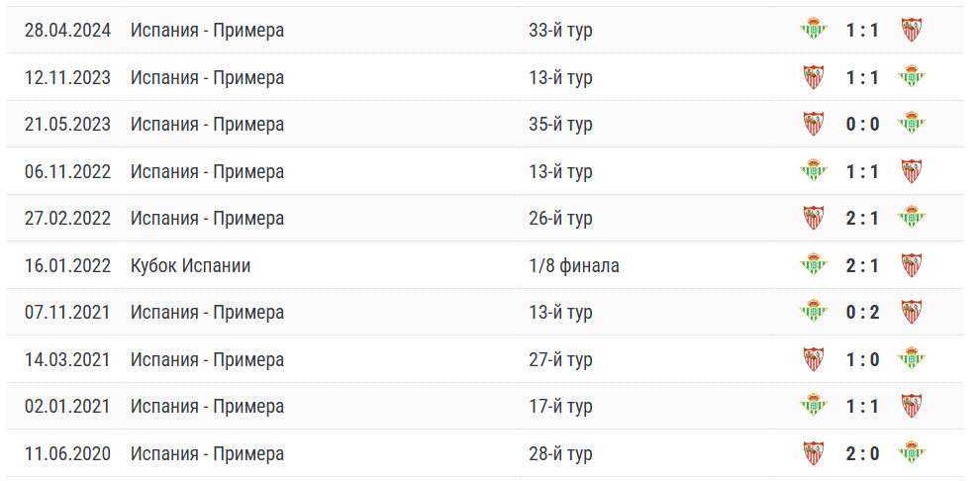Select the 1/8 финала stage label

pyautogui.click(x=573, y=265)
